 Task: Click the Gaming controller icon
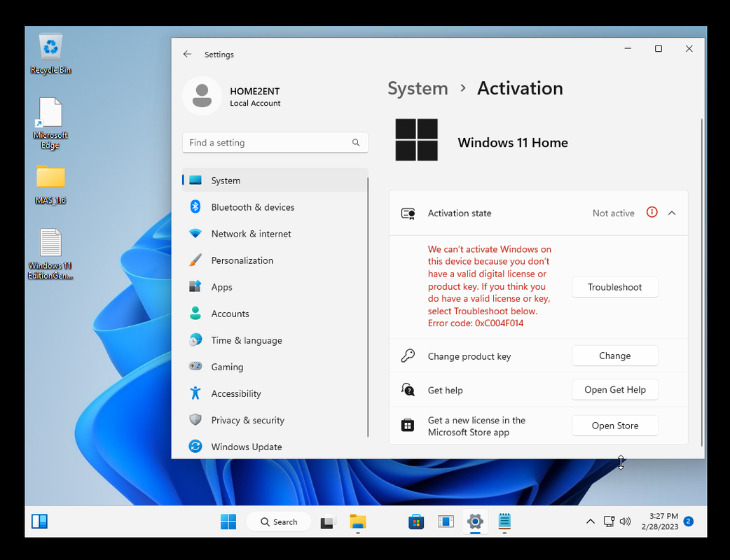coord(195,366)
